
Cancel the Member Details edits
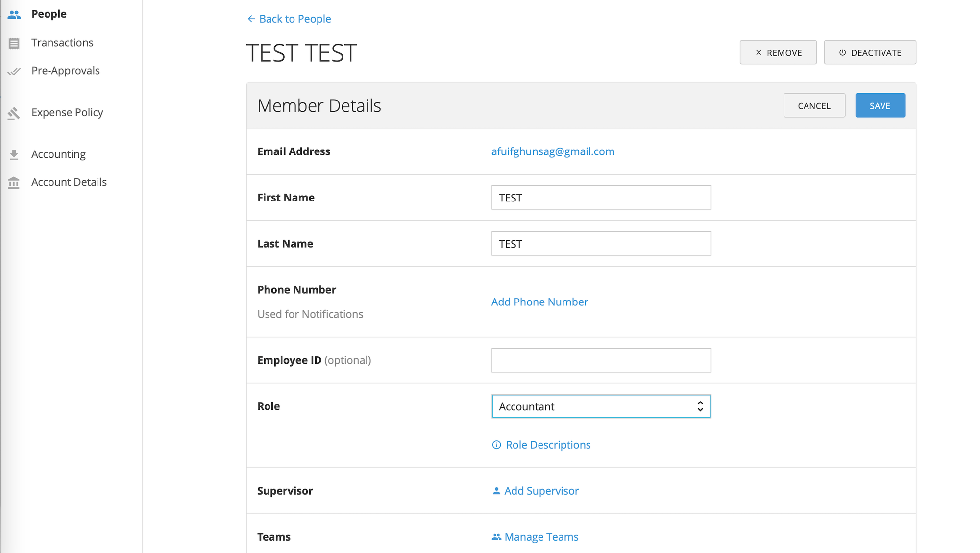point(814,105)
